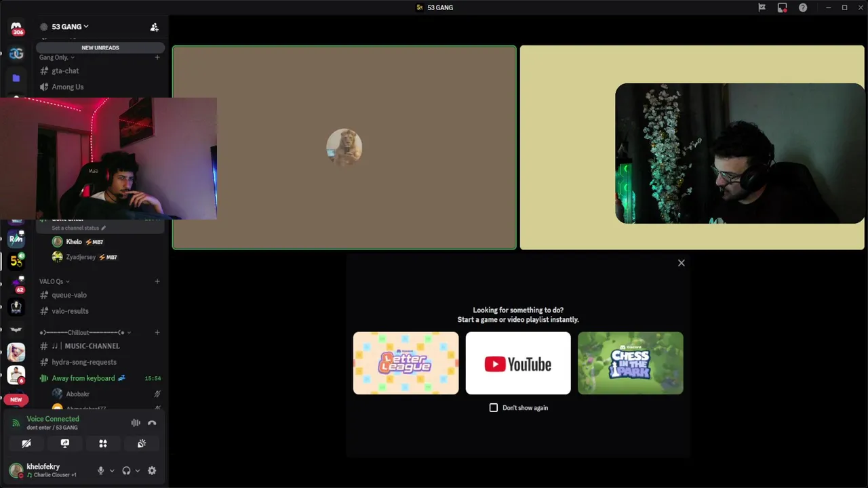Open the purple server folder
Viewport: 868px width, 488px height.
click(x=16, y=78)
